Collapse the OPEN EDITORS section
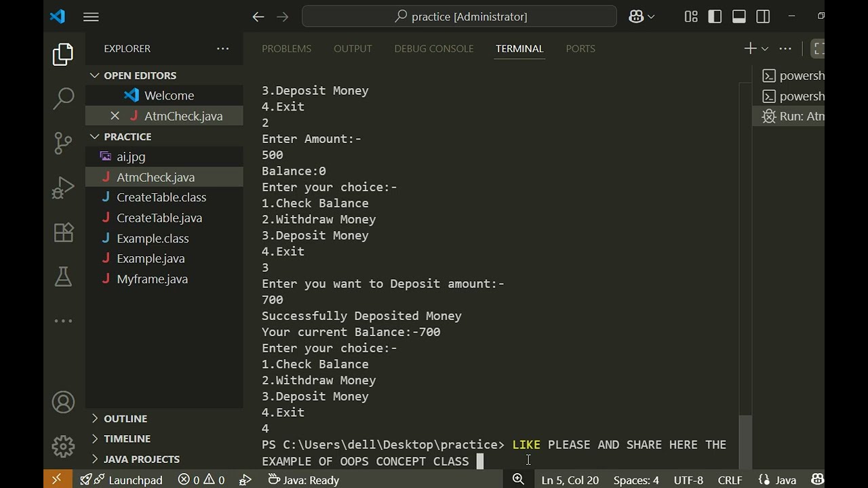The height and width of the screenshot is (488, 868). coord(164,75)
